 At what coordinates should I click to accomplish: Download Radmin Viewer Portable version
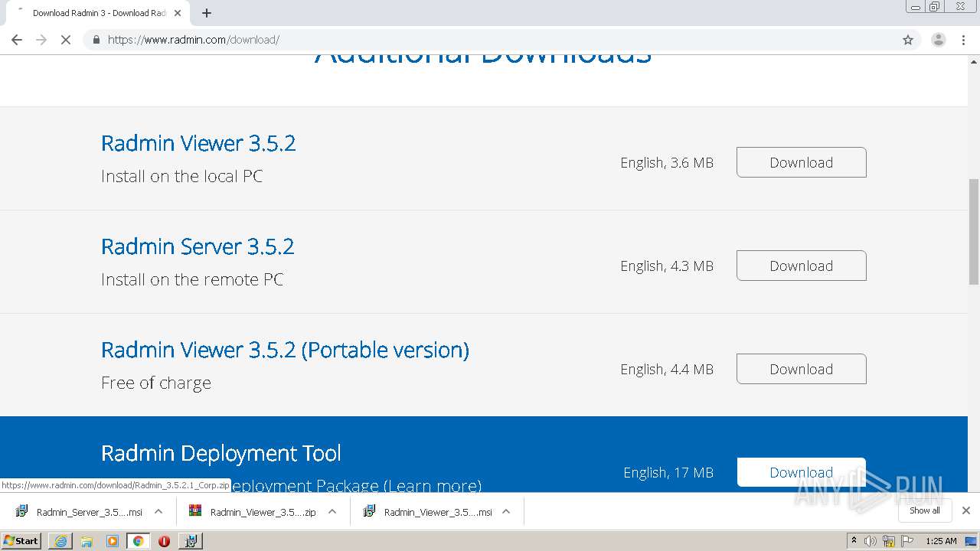(801, 369)
